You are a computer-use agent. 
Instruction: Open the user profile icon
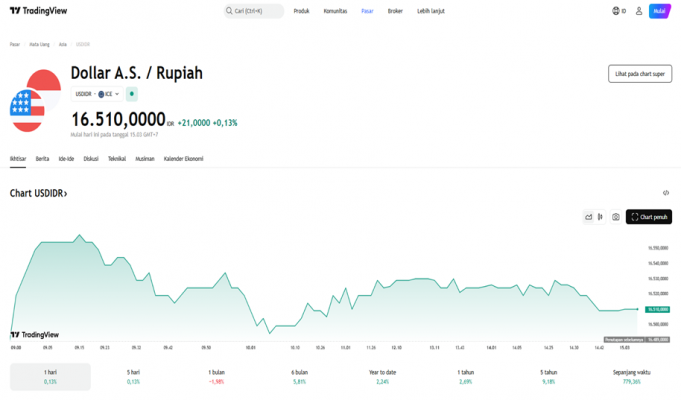[639, 11]
